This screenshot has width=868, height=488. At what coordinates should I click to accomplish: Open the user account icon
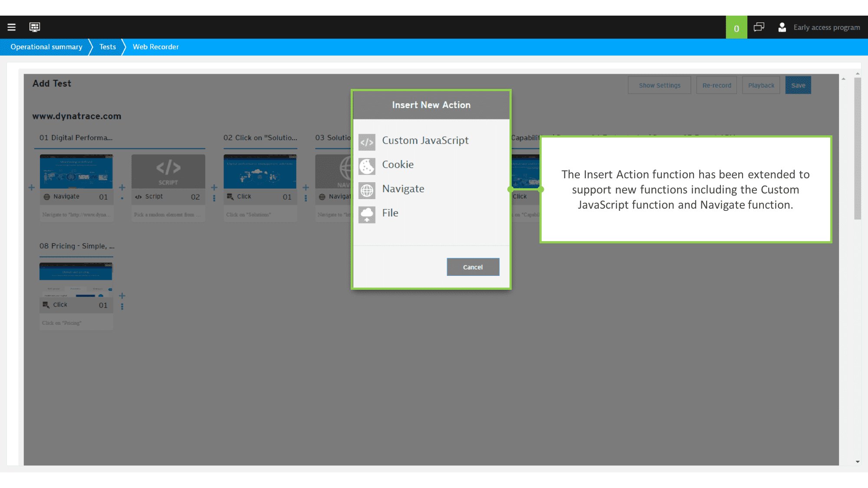click(782, 27)
